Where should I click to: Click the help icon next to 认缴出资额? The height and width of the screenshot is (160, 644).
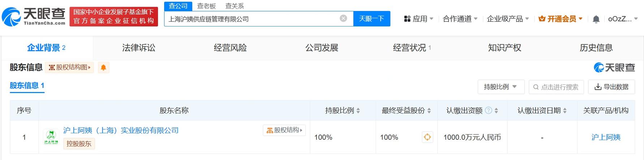click(488, 110)
